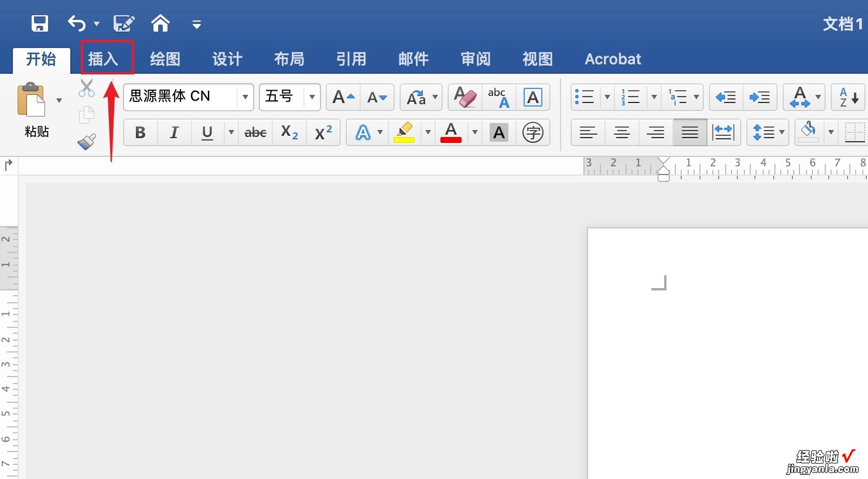
Task: Open the highlight color dropdown arrow
Action: 428,133
